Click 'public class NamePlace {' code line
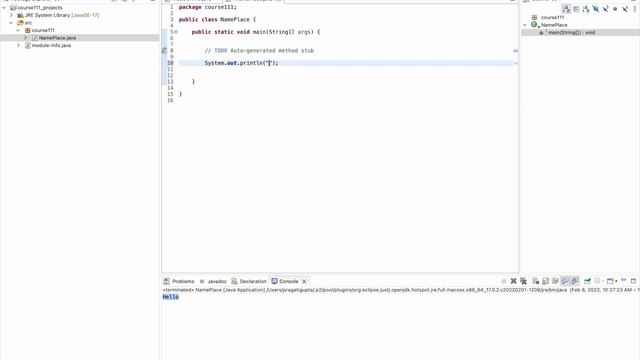The height and width of the screenshot is (360, 640). point(217,19)
